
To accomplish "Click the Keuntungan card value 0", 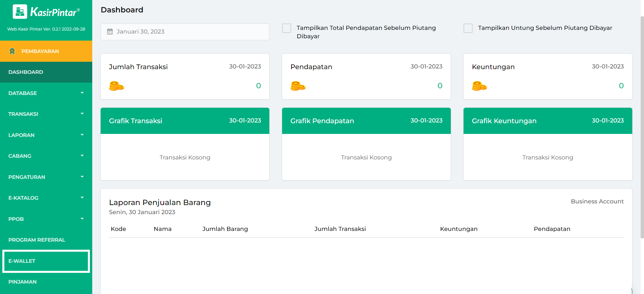I will click(x=622, y=86).
